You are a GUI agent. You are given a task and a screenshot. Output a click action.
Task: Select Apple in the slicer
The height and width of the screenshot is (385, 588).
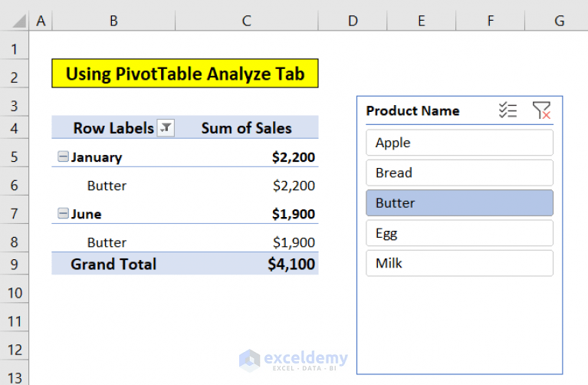[459, 143]
